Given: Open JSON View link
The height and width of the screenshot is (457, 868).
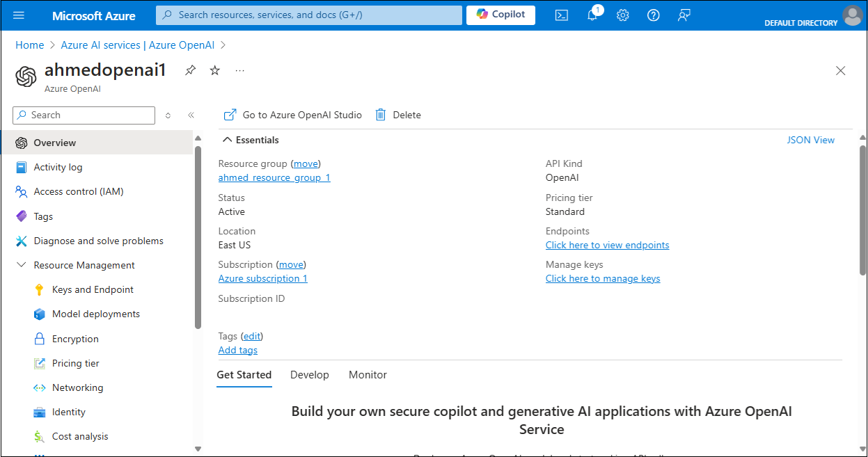Looking at the screenshot, I should coord(810,140).
